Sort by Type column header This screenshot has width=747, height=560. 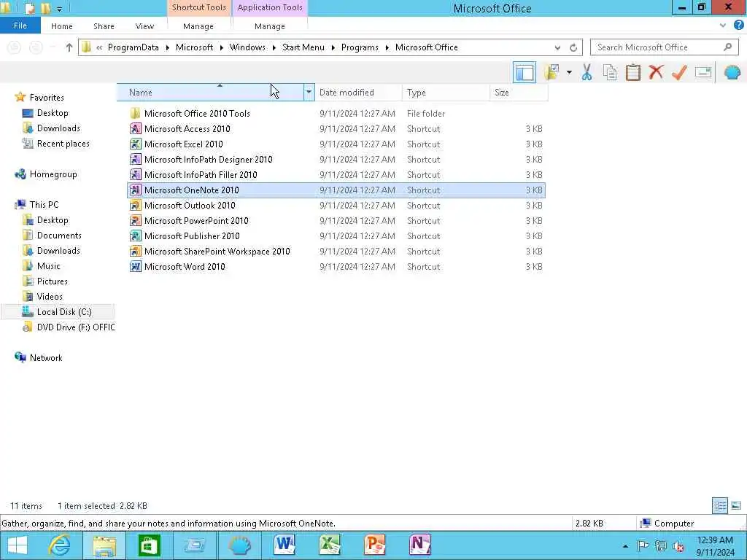(446, 93)
